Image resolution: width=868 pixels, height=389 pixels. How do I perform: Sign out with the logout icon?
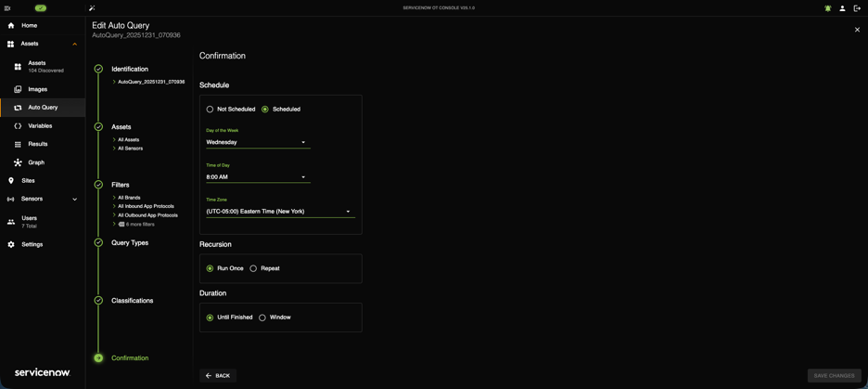pyautogui.click(x=857, y=8)
